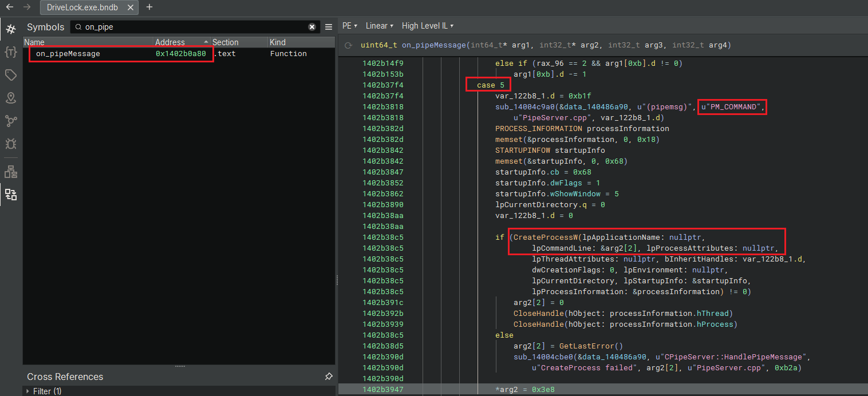Open the Symbols sidebar (# icon)

[10, 29]
